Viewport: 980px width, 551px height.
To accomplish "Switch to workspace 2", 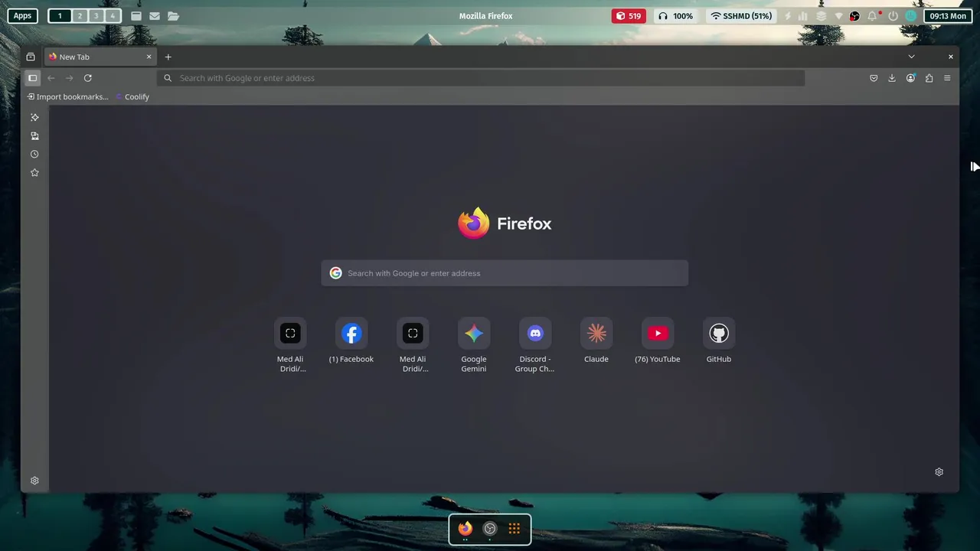I will coord(79,15).
